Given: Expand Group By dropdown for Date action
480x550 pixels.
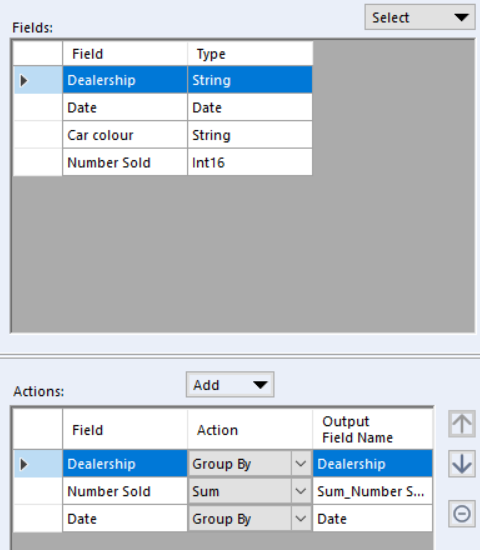Looking at the screenshot, I should pos(301,518).
